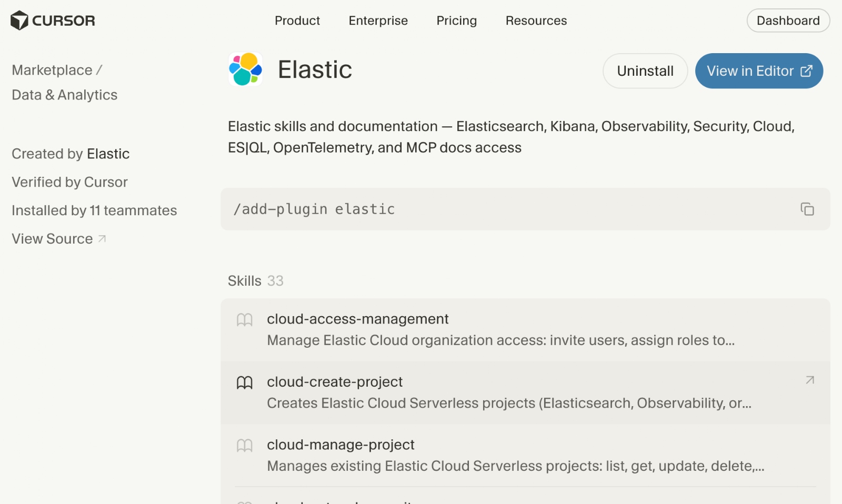Click Enterprise in the navigation bar

[378, 21]
